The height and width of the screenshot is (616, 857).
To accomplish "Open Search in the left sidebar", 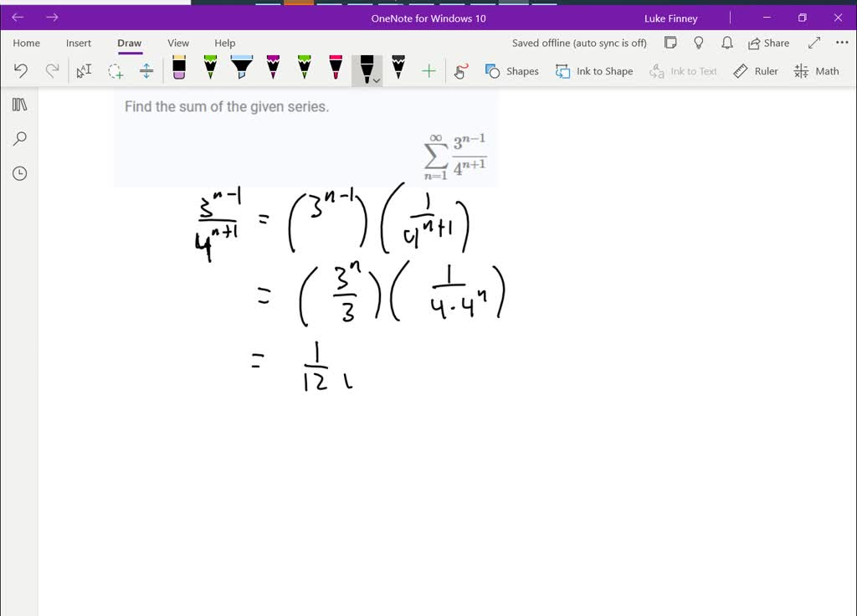I will 18,138.
